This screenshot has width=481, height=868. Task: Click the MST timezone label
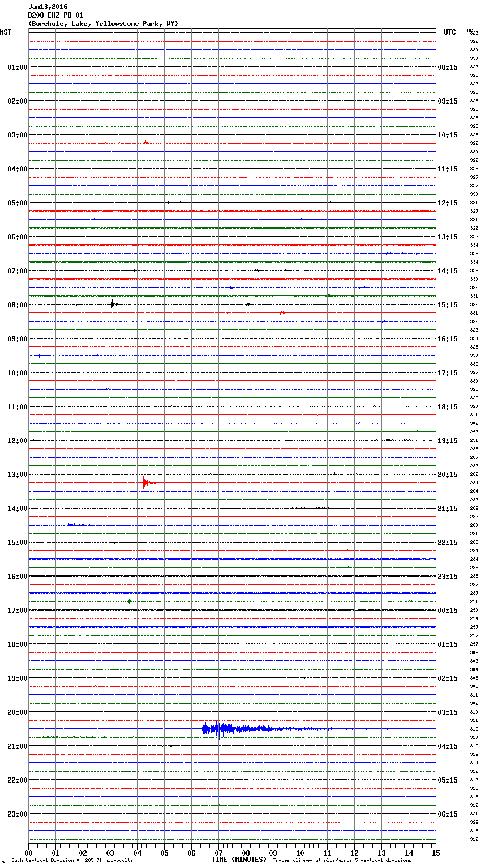(x=6, y=32)
